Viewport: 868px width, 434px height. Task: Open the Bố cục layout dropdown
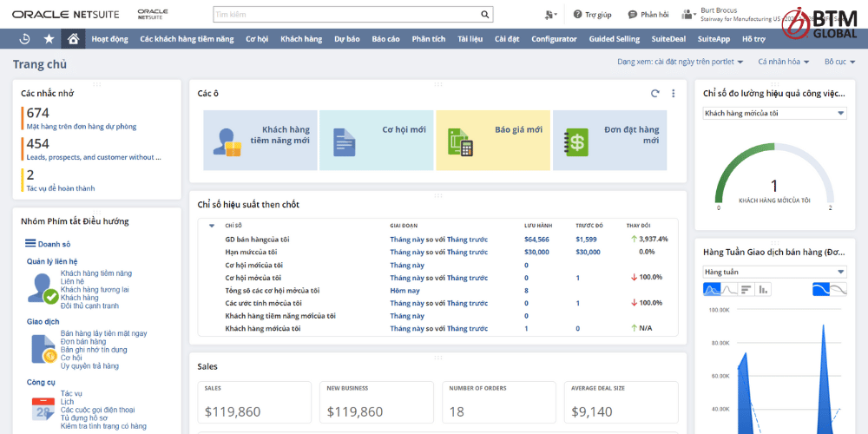pos(839,62)
